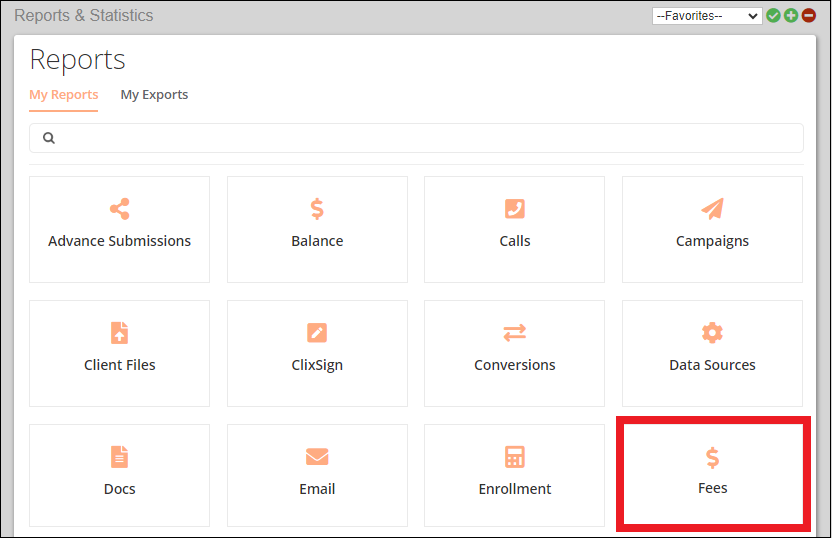The image size is (832, 538).
Task: Open the Campaigns report label
Action: [x=712, y=241]
